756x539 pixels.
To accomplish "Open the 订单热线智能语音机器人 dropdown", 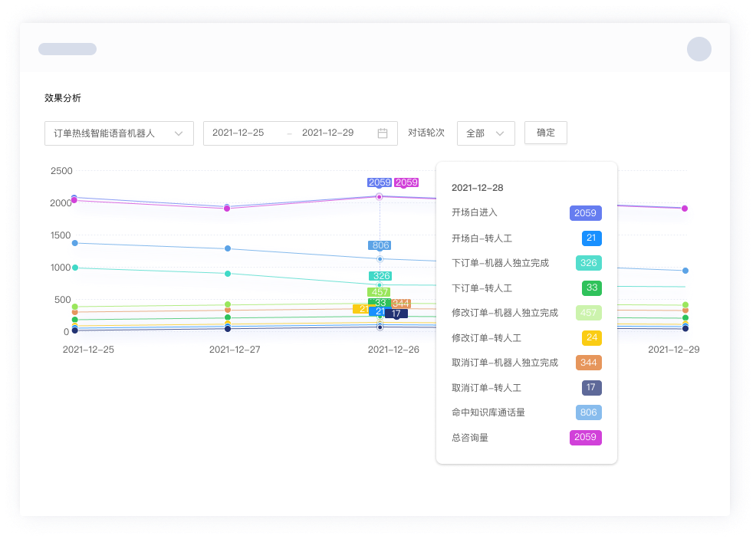I will coord(119,133).
